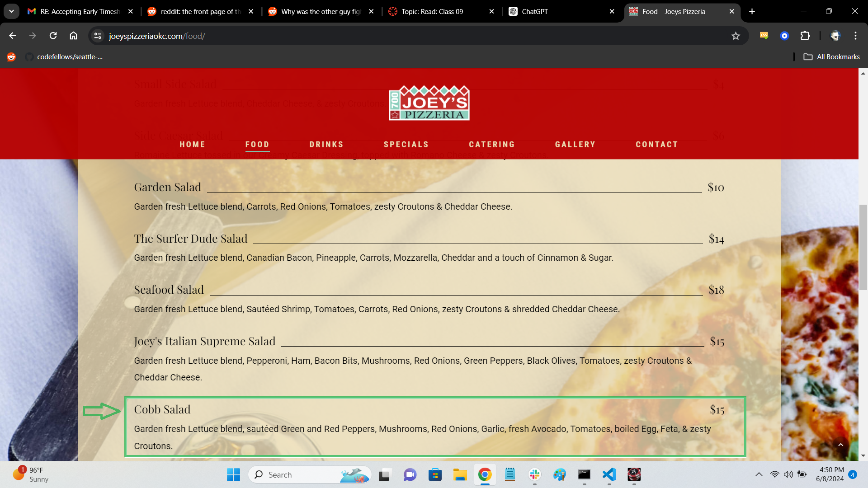This screenshot has width=868, height=488.
Task: View site information icon in address bar
Action: click(98, 36)
